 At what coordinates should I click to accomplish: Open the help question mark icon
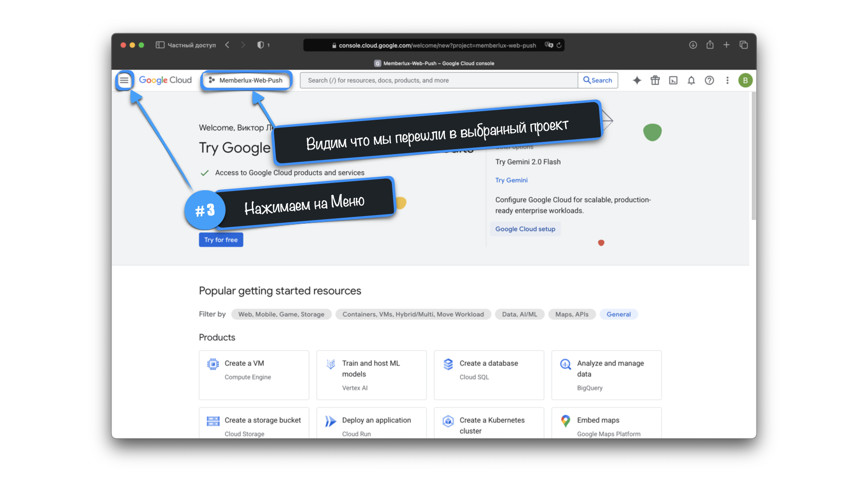coord(709,80)
